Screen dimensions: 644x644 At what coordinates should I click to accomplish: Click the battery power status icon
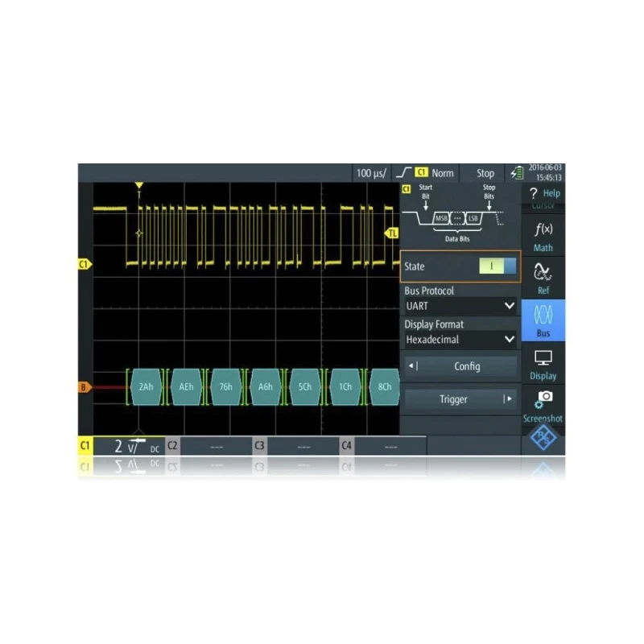(x=517, y=173)
